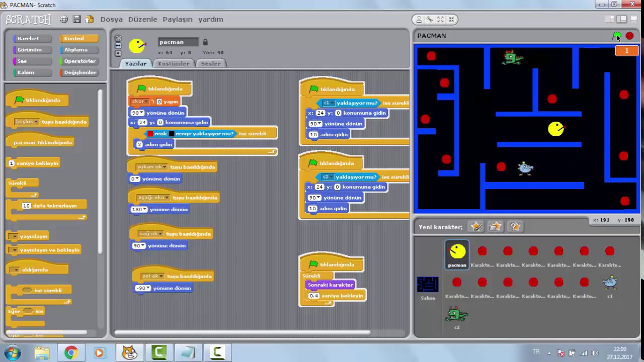
Task: Open the 180 direction dropdown
Action: click(x=139, y=210)
